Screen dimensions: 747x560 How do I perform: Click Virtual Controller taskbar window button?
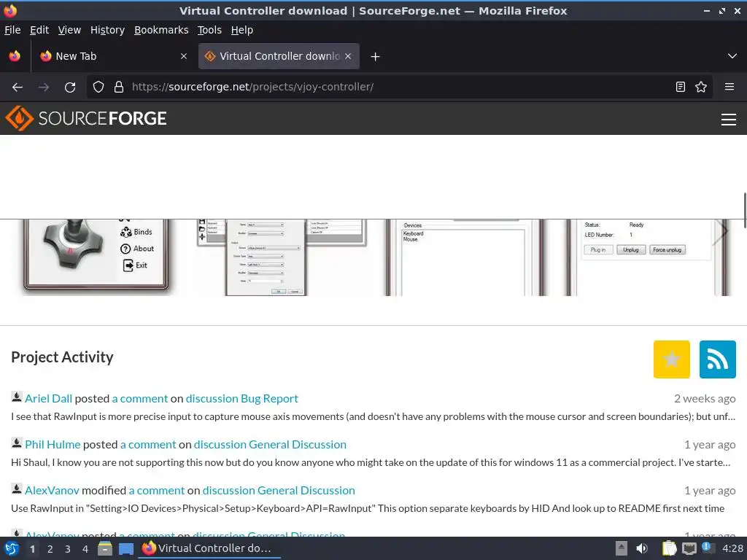point(209,548)
